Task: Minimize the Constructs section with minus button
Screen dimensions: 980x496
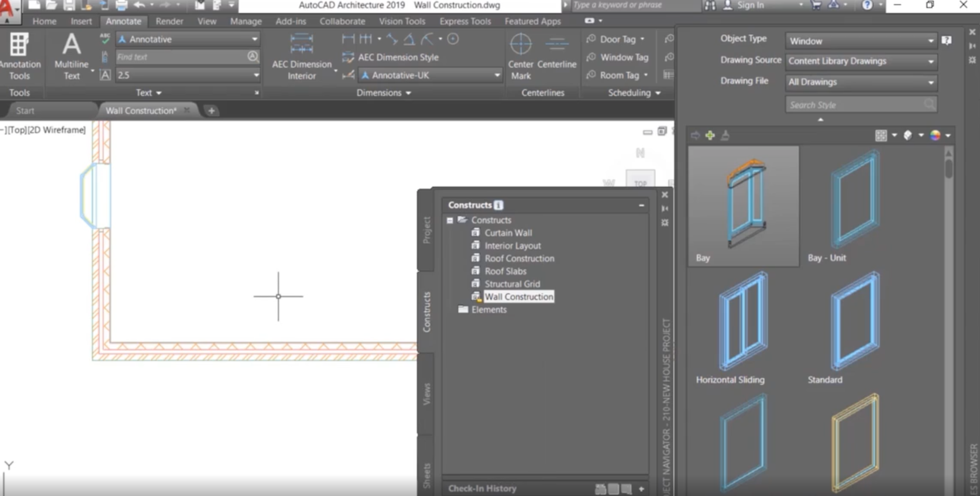Action: 641,205
